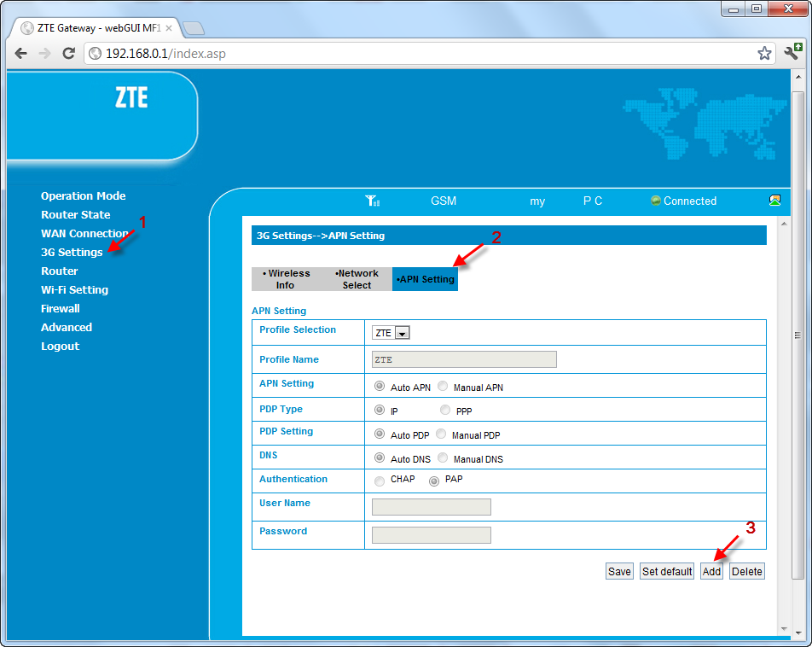The height and width of the screenshot is (647, 812).
Task: Open Chrome wrench settings menu
Action: [793, 52]
